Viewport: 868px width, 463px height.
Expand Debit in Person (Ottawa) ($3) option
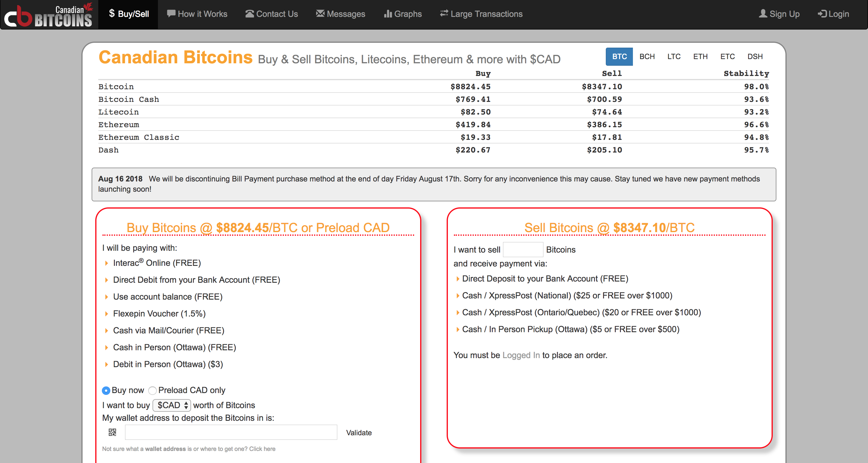click(x=168, y=364)
